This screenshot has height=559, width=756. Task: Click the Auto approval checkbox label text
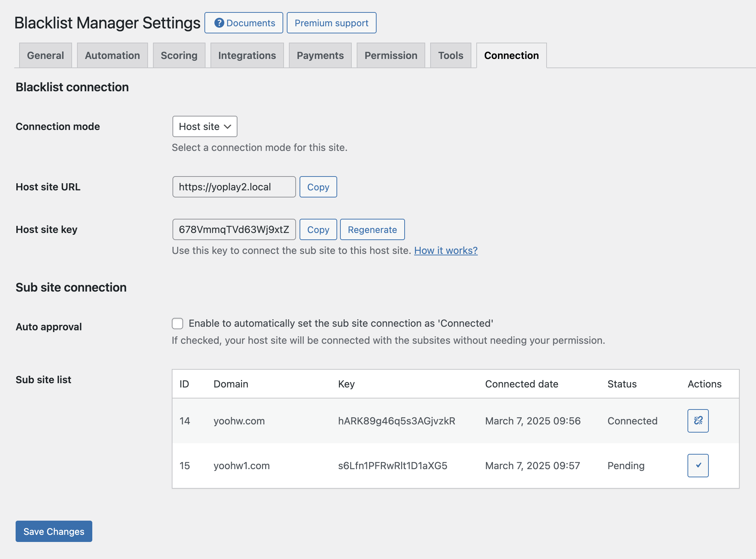tap(341, 323)
